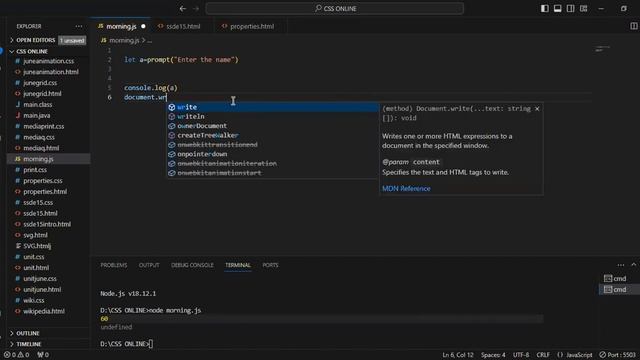Open mediaprint.css file
Screen dimensions: 640x360
pyautogui.click(x=43, y=126)
